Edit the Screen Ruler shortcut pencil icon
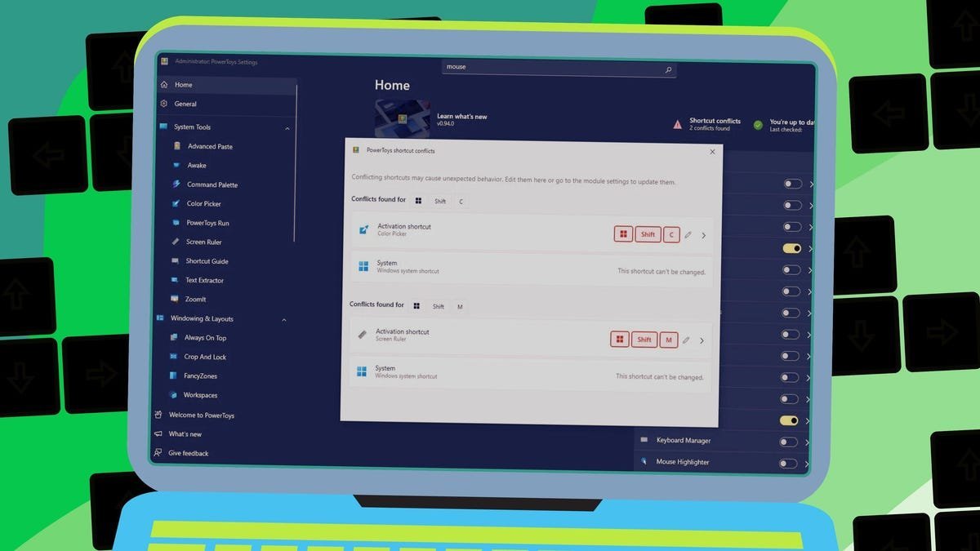 (686, 340)
